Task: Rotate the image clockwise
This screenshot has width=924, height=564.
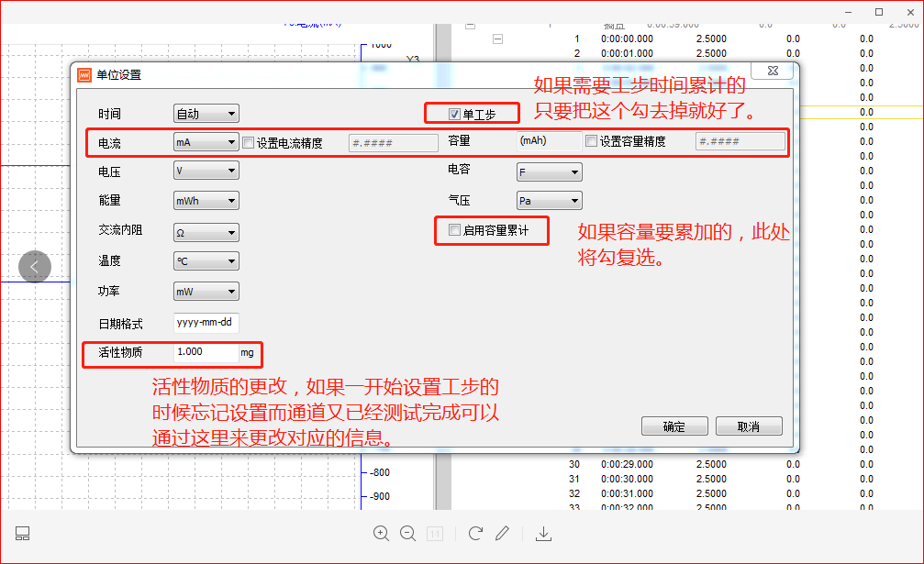Action: pos(475,534)
